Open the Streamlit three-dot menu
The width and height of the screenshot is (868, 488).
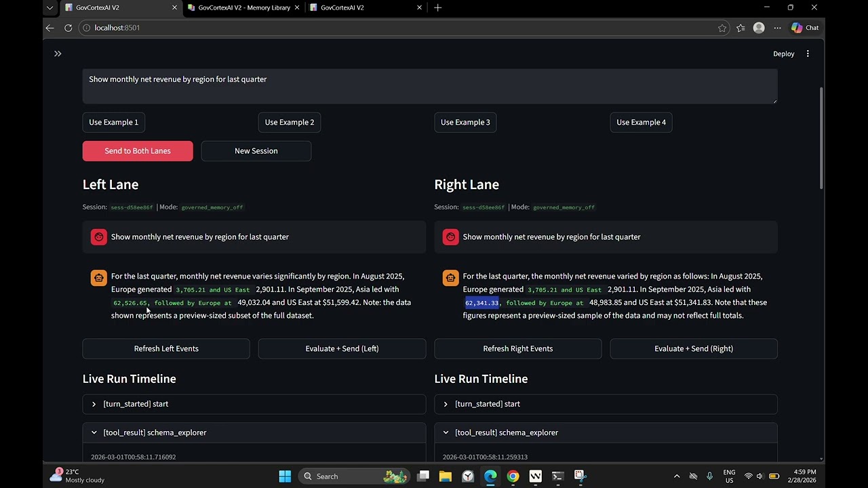pyautogui.click(x=808, y=54)
